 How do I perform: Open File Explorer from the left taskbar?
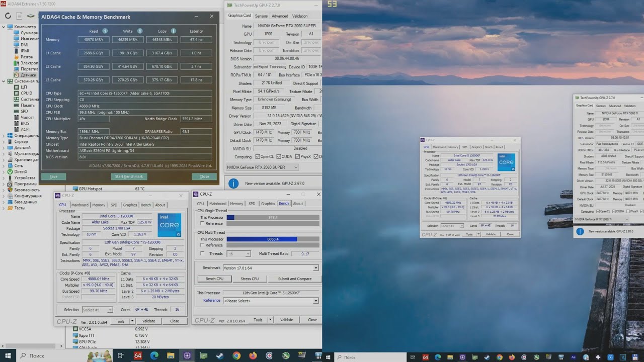point(171,355)
